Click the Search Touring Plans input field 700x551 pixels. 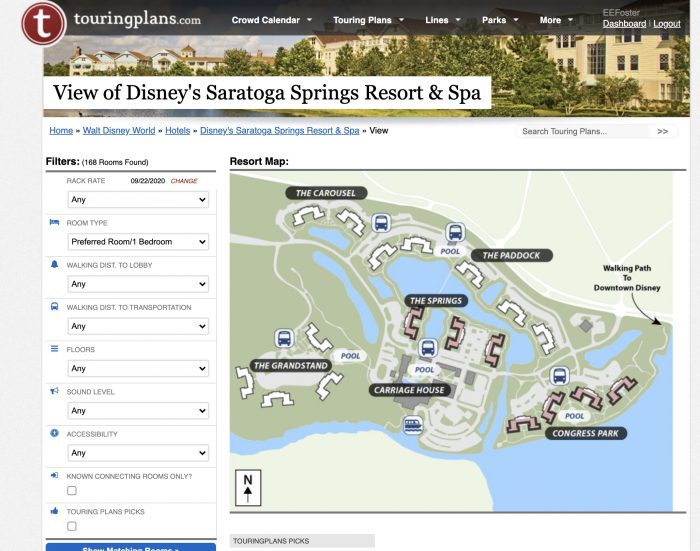click(x=583, y=131)
